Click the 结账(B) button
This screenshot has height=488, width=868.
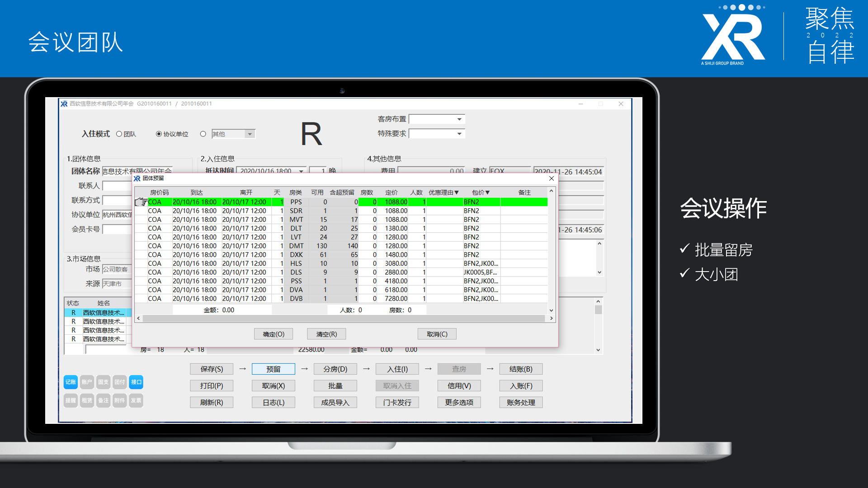tap(521, 369)
